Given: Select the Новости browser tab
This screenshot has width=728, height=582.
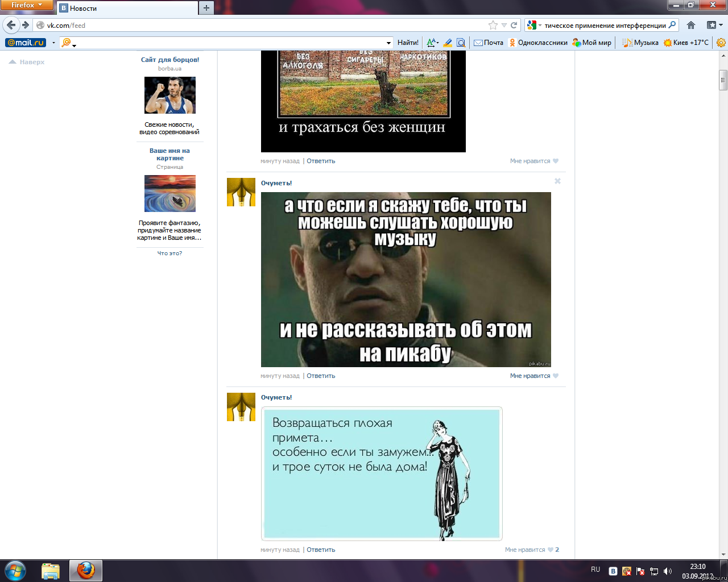Looking at the screenshot, I should coord(127,8).
